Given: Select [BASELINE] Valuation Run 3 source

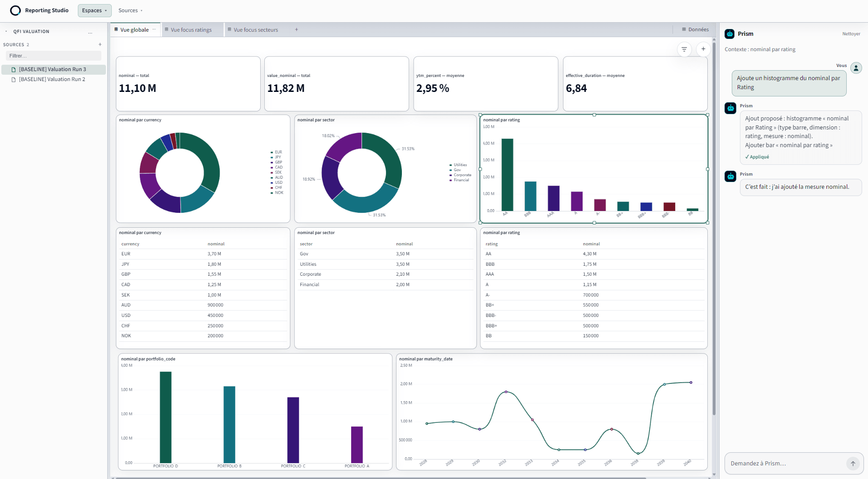Looking at the screenshot, I should pyautogui.click(x=53, y=69).
